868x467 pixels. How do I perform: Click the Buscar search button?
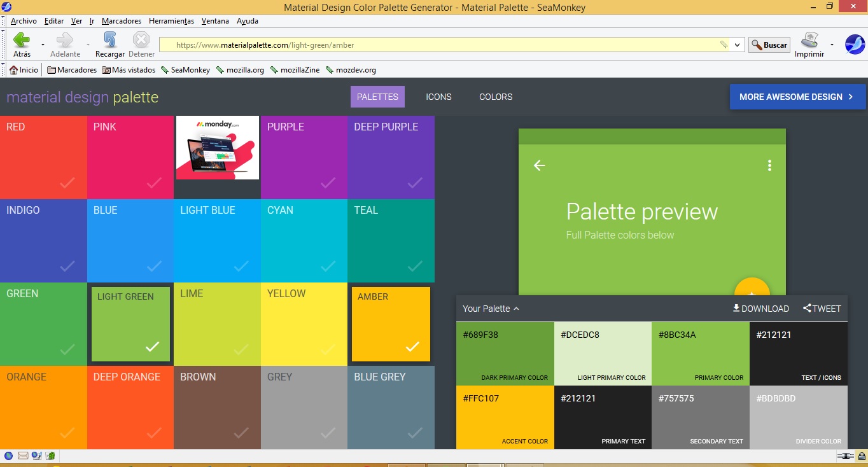point(769,45)
